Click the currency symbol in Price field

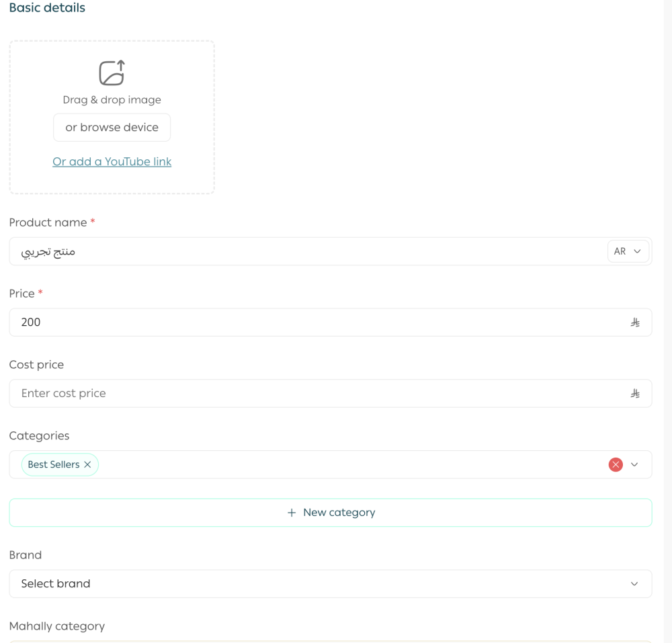coord(634,323)
